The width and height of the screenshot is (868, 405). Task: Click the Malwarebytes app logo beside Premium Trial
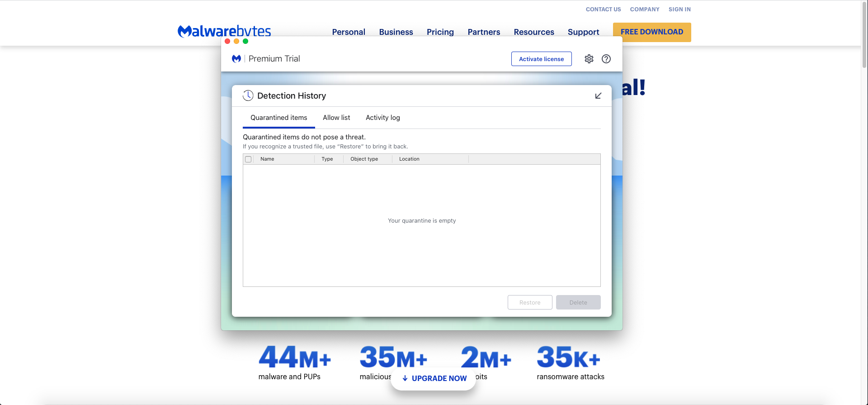tap(236, 59)
